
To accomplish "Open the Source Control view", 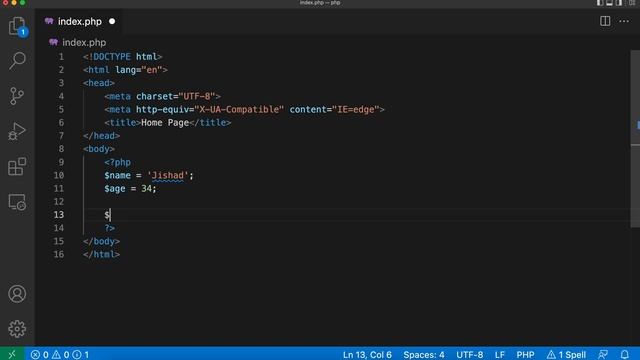I will pos(17,96).
